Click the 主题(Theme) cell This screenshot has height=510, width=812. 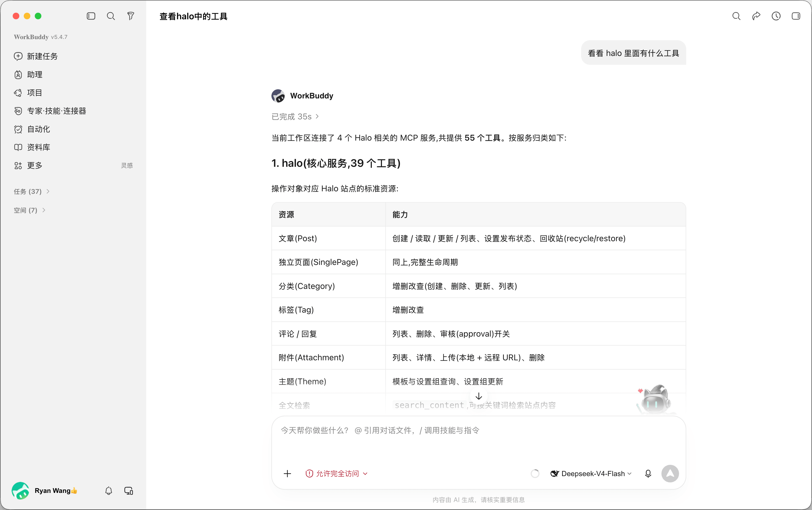pos(328,382)
